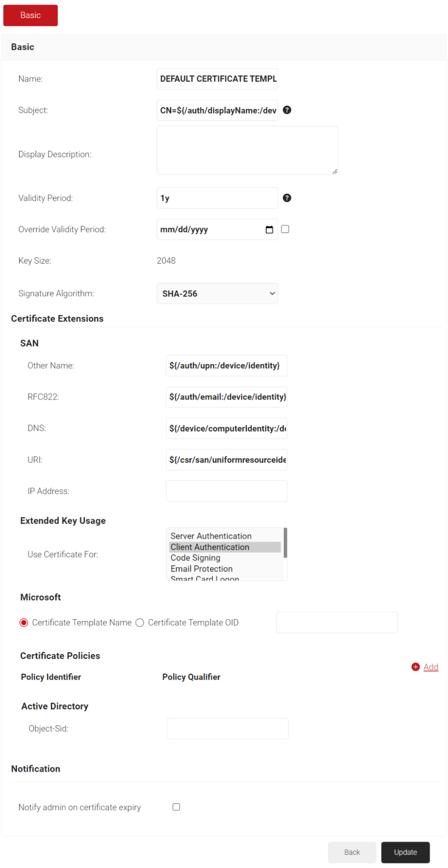Open the calendar picker for Override Validity Period
Screen dimensions: 448x868
tap(269, 230)
